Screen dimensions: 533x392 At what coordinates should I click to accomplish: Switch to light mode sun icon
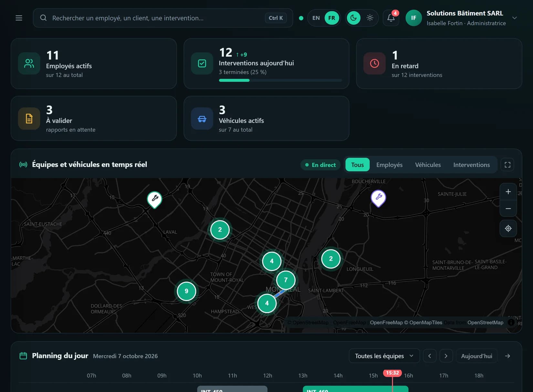[370, 18]
